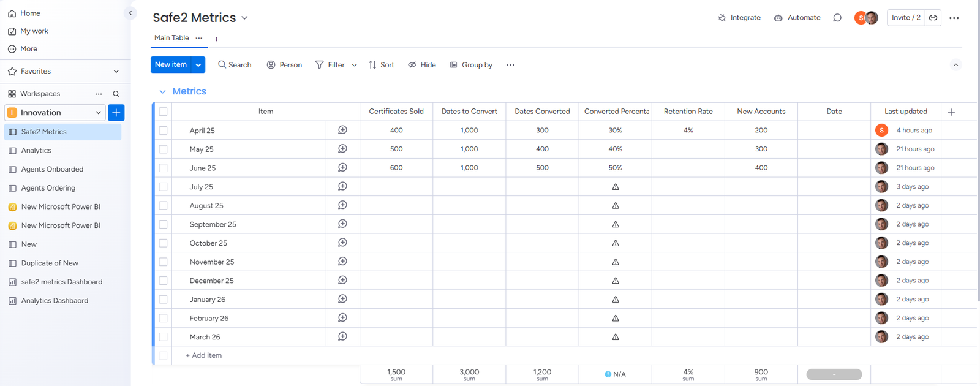The height and width of the screenshot is (386, 980).
Task: Open Analytics Dashboard in sidebar
Action: [x=55, y=301]
